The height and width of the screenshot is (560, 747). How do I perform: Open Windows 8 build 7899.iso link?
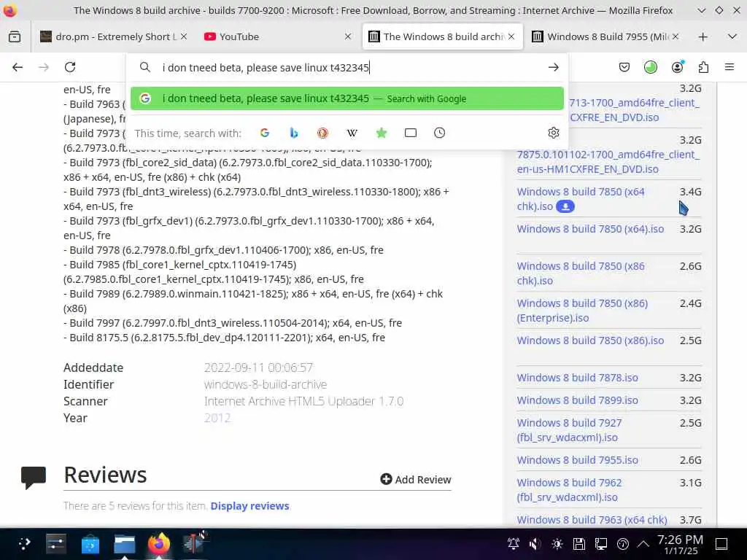pos(578,400)
